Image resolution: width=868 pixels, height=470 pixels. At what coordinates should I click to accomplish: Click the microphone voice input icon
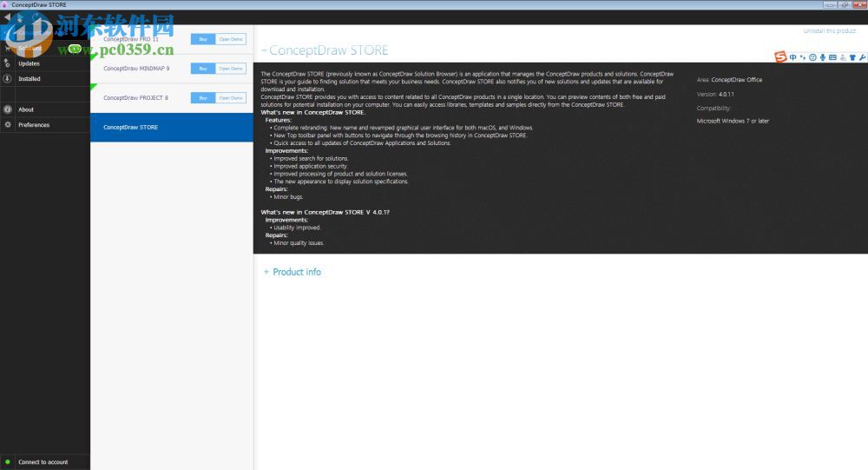point(823,57)
